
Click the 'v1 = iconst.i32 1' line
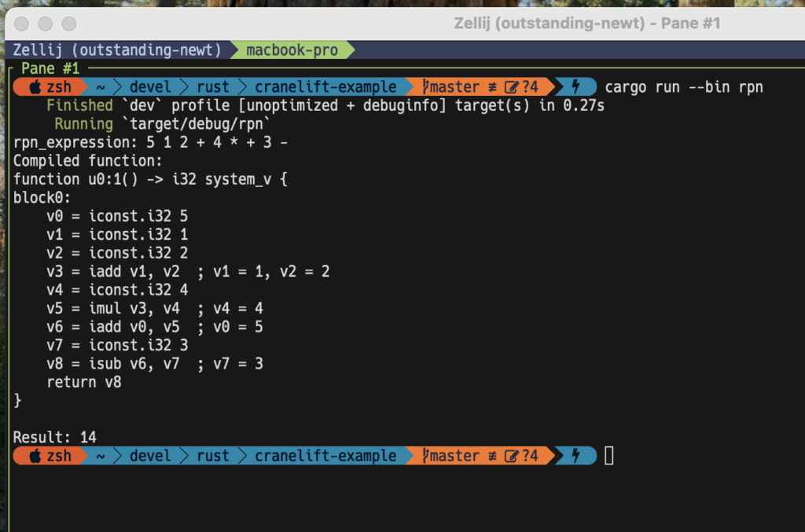[x=117, y=234]
